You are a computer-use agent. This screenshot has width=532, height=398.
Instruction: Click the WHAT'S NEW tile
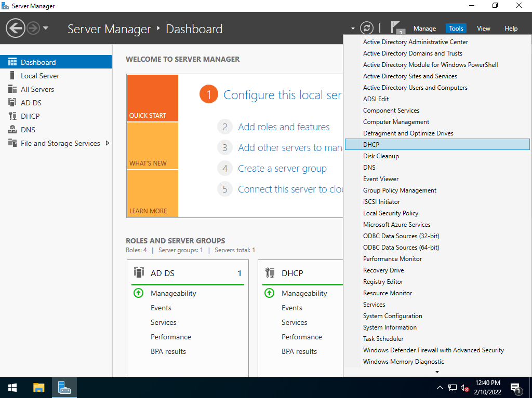pos(152,146)
